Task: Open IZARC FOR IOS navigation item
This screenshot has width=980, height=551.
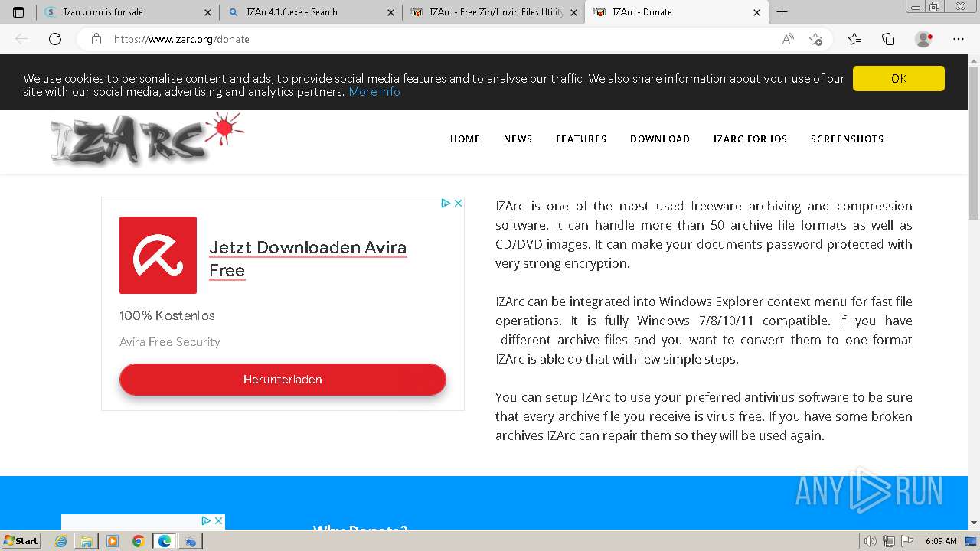Action: 750,139
